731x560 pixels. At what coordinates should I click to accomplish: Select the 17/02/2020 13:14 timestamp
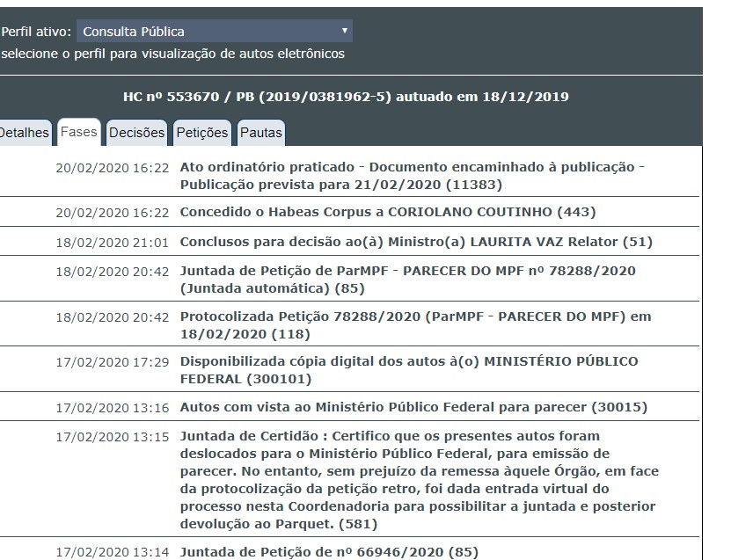pos(112,553)
